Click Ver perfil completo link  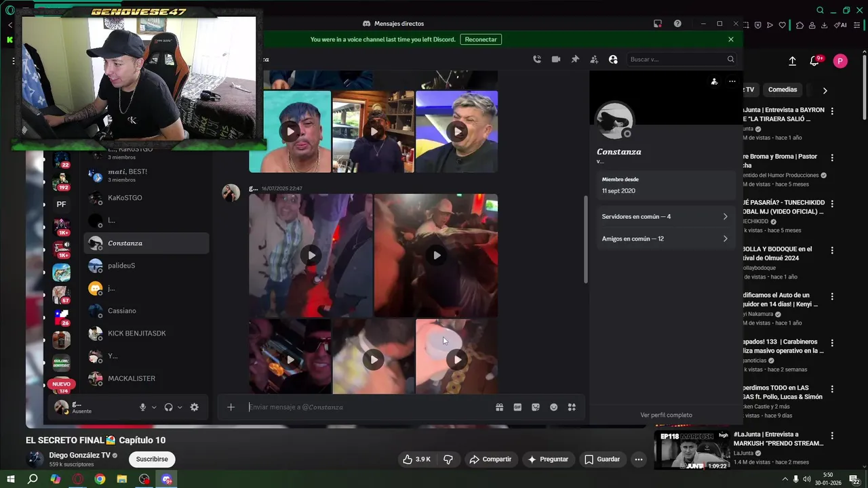click(x=666, y=415)
